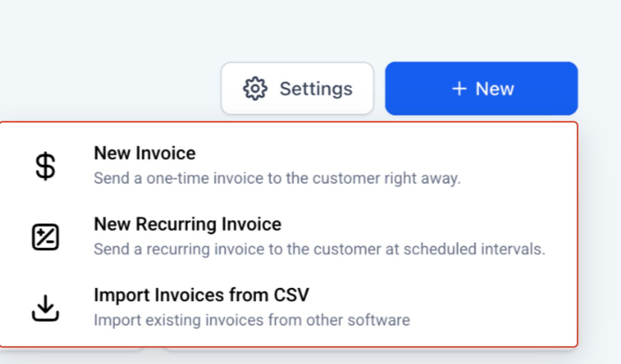
Task: Click 'Send a recurring invoice' description text
Action: pos(319,249)
